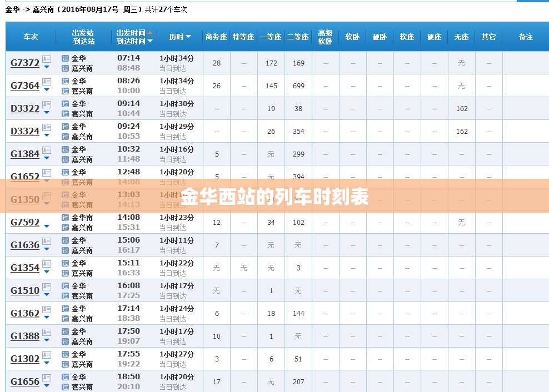Open train G7364 details link
549x392 pixels.
25,86
